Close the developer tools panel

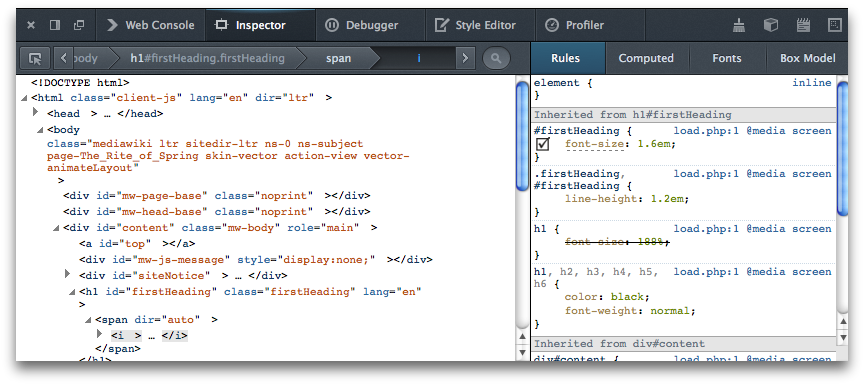click(31, 25)
